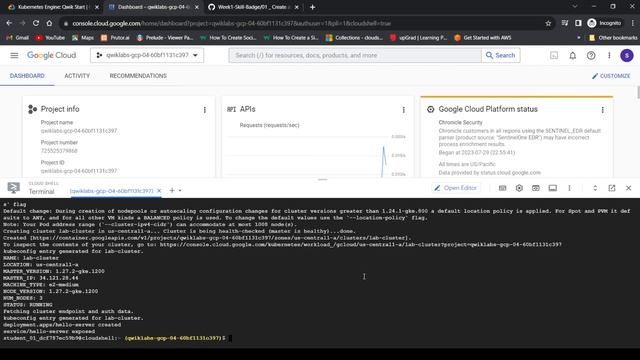This screenshot has width=640, height=360.
Task: Click the Cloud Shell session info monitor icon
Action: point(553,188)
